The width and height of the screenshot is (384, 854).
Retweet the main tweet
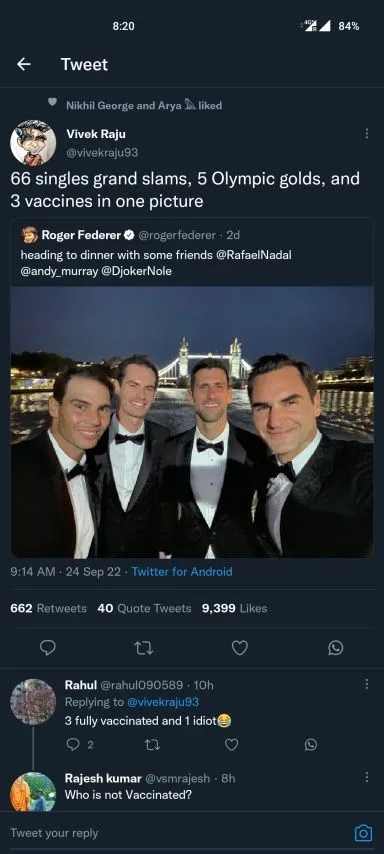(x=143, y=648)
